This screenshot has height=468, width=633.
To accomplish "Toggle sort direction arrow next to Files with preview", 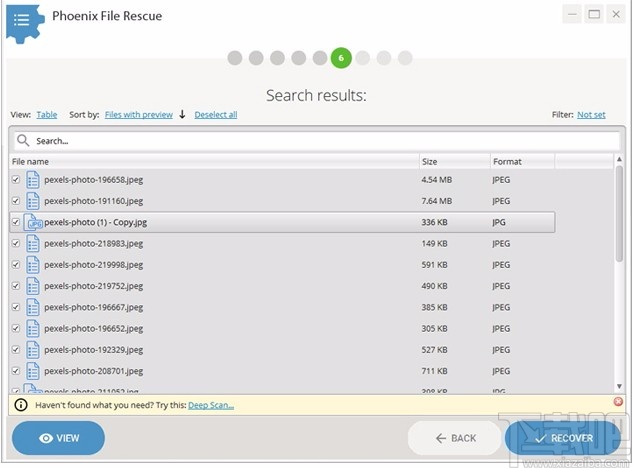I will [x=182, y=114].
